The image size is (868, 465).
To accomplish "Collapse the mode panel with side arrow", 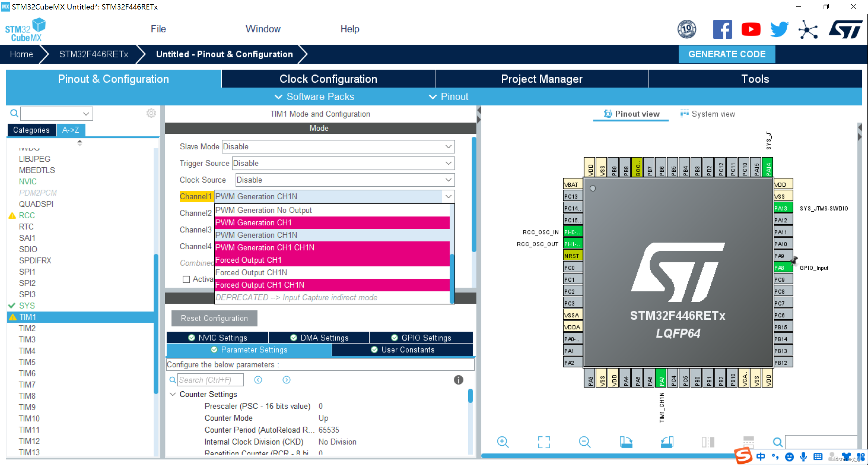I will tap(479, 110).
